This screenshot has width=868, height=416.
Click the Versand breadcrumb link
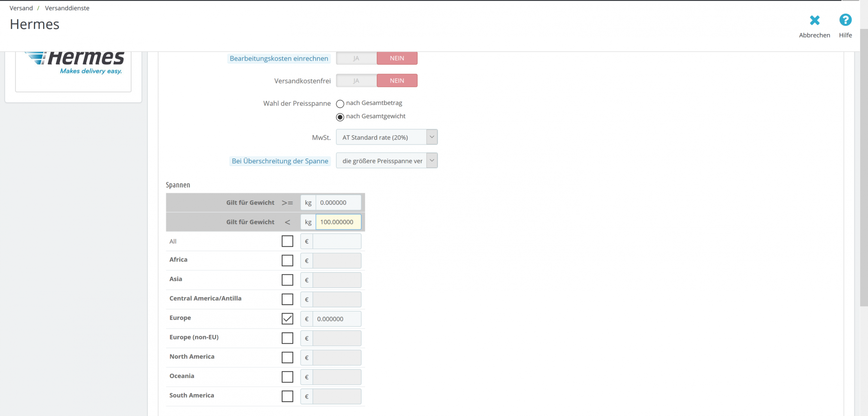[21, 8]
